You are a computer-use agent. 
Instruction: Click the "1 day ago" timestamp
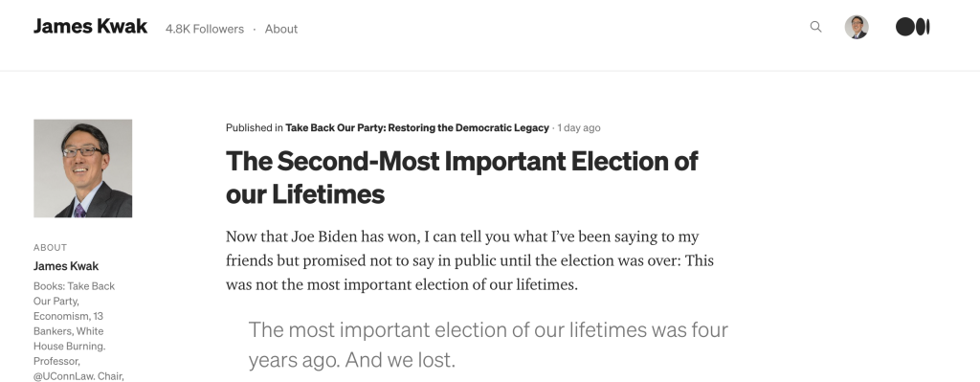coord(579,127)
